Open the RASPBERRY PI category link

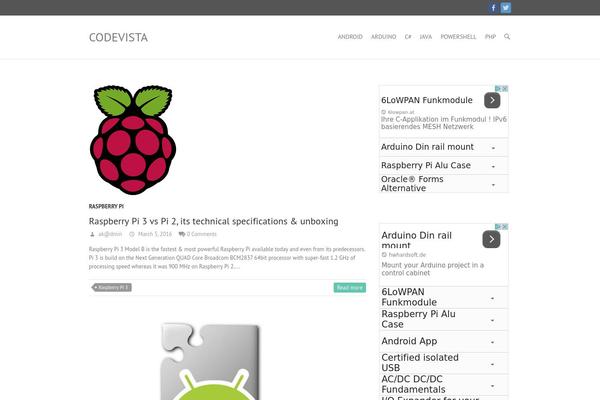[106, 206]
